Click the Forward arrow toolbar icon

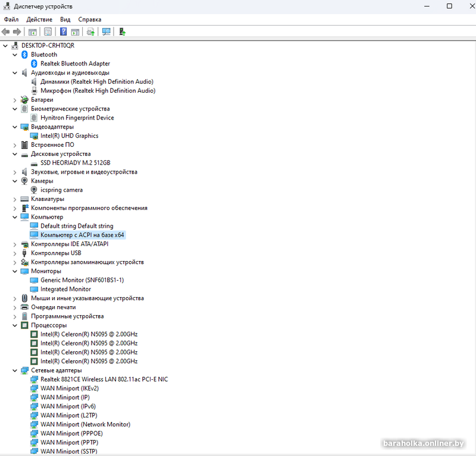[x=17, y=32]
